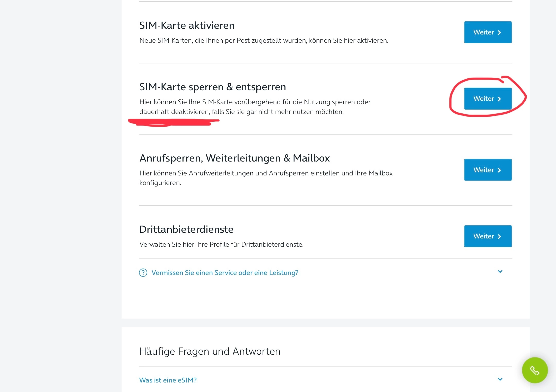This screenshot has height=392, width=556.
Task: Click 'Häufige Fragen und Antworten' heading
Action: pos(210,351)
